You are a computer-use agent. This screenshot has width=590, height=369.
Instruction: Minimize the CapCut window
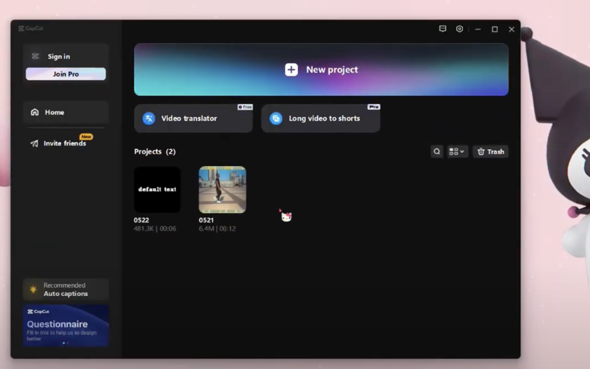tap(478, 29)
